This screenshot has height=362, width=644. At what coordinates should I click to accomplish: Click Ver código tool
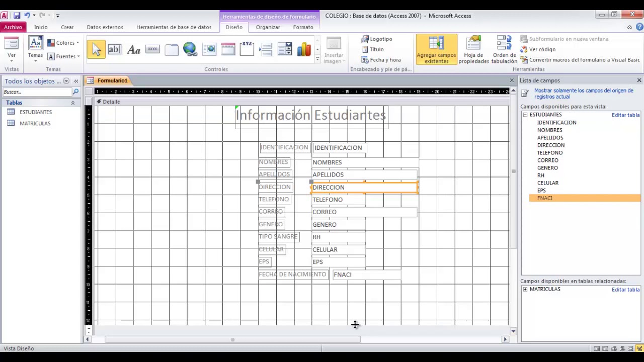coord(538,49)
